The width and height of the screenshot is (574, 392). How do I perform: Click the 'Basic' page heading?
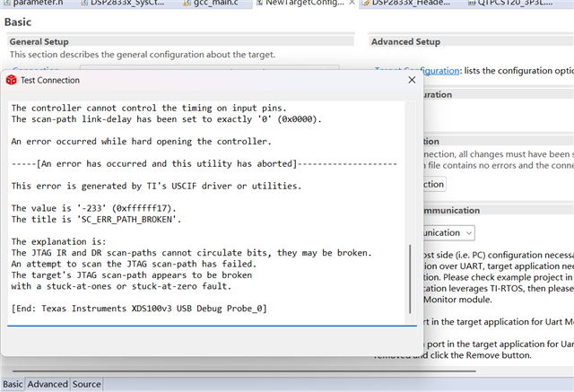[18, 22]
